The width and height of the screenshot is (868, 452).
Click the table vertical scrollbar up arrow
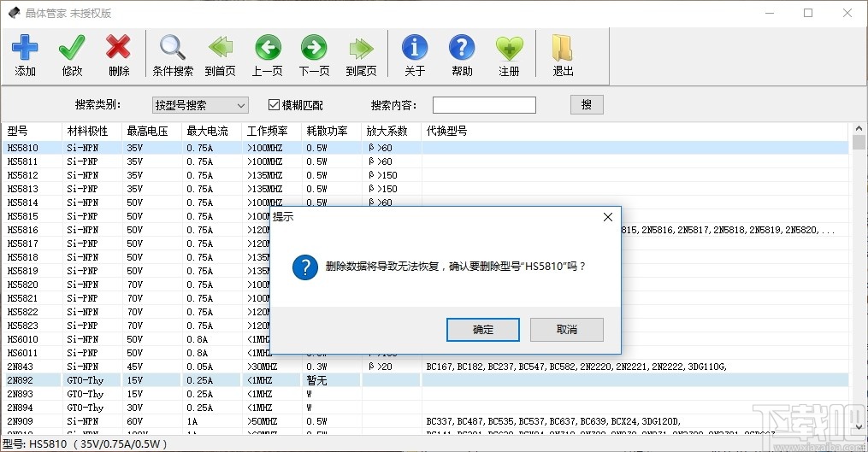859,128
